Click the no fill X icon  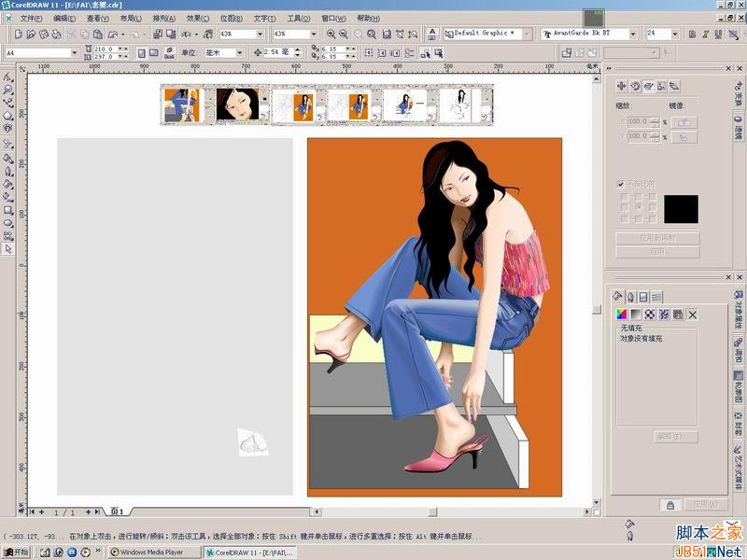point(693,315)
